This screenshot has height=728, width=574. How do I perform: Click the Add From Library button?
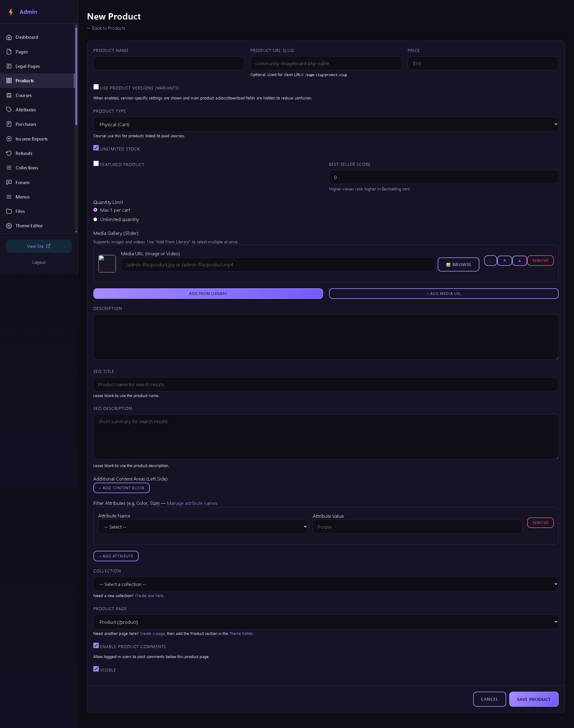(x=208, y=293)
